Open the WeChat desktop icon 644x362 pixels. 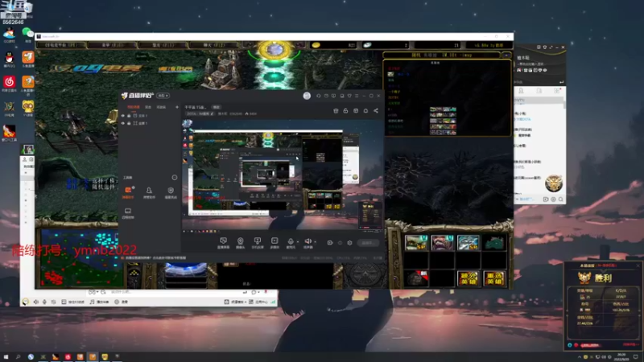(x=27, y=33)
